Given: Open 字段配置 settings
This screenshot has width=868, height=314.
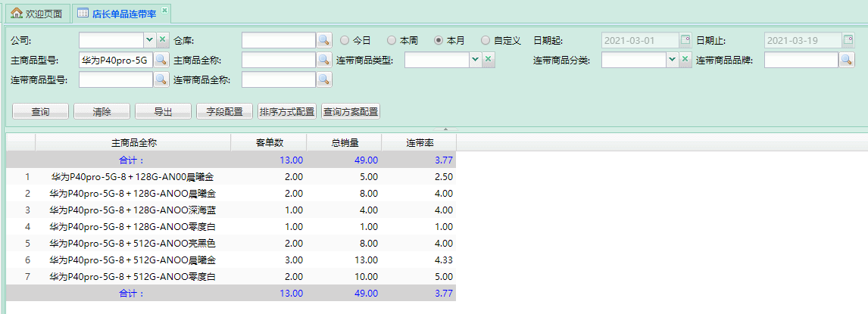Looking at the screenshot, I should 224,111.
